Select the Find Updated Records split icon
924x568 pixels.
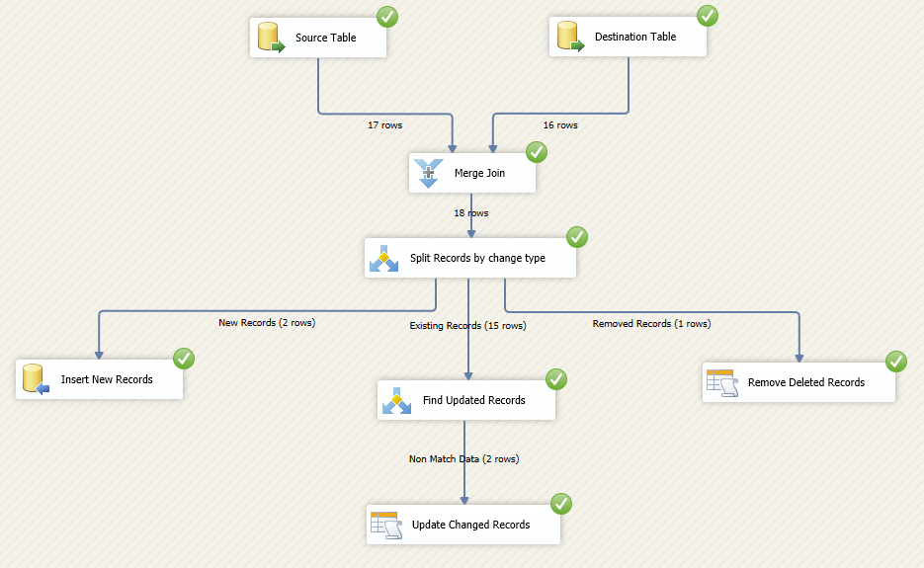coord(396,400)
